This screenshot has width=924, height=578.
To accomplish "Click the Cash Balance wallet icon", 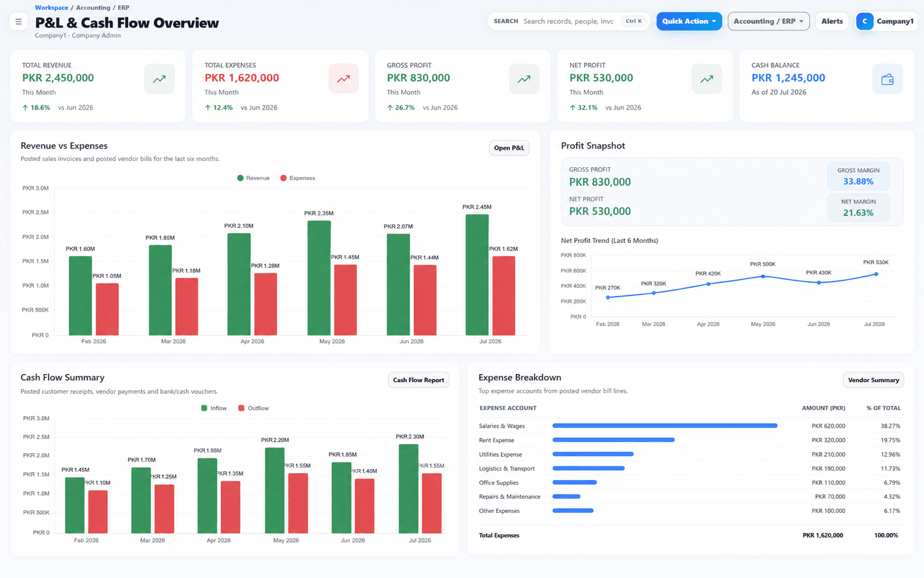I will coord(887,79).
